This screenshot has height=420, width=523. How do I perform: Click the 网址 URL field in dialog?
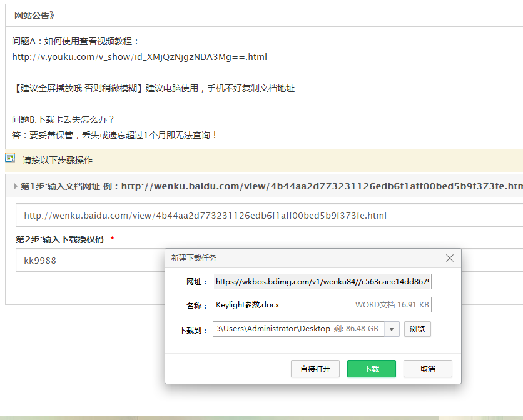322,281
